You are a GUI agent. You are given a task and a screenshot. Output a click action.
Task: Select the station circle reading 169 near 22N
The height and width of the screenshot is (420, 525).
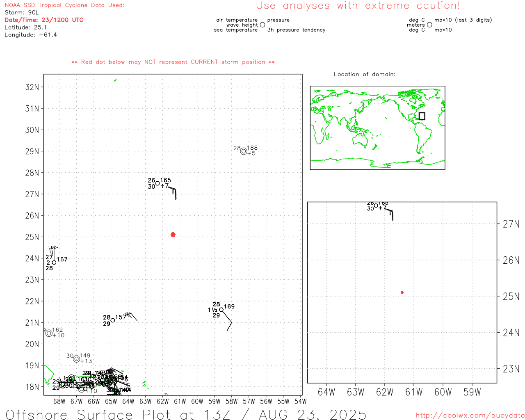pyautogui.click(x=221, y=310)
